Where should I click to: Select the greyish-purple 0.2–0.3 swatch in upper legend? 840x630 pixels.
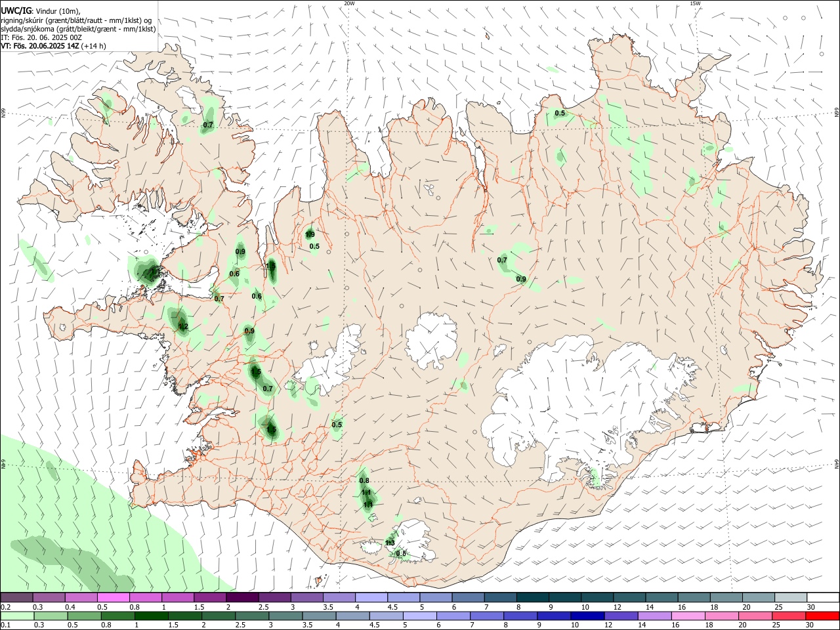coord(16,597)
